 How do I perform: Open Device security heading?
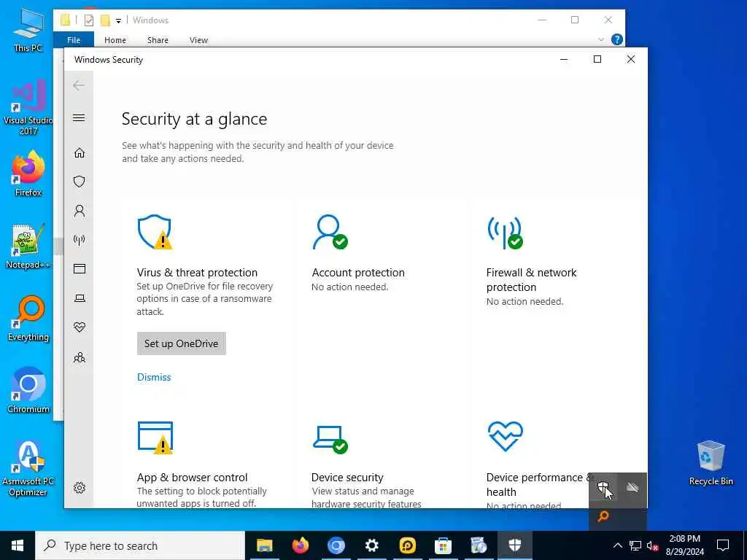347,477
